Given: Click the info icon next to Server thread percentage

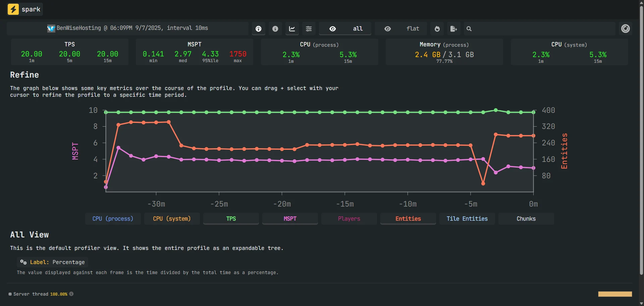Looking at the screenshot, I should click(x=71, y=294).
